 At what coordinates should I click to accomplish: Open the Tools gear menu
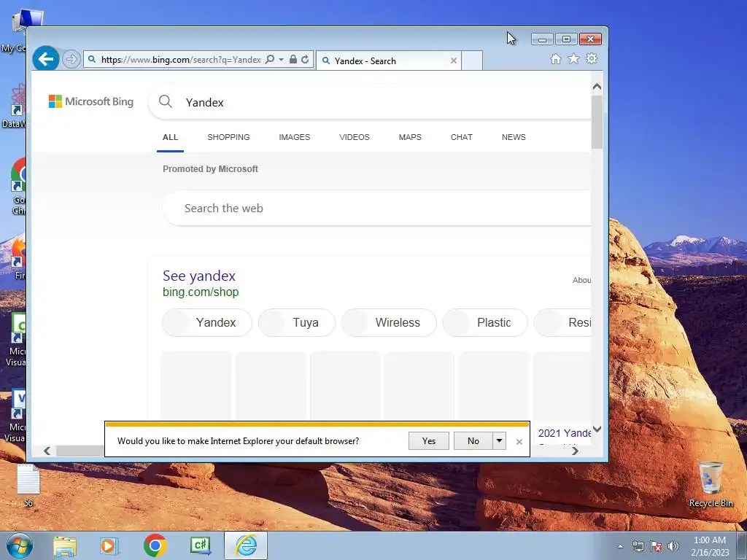(x=592, y=58)
